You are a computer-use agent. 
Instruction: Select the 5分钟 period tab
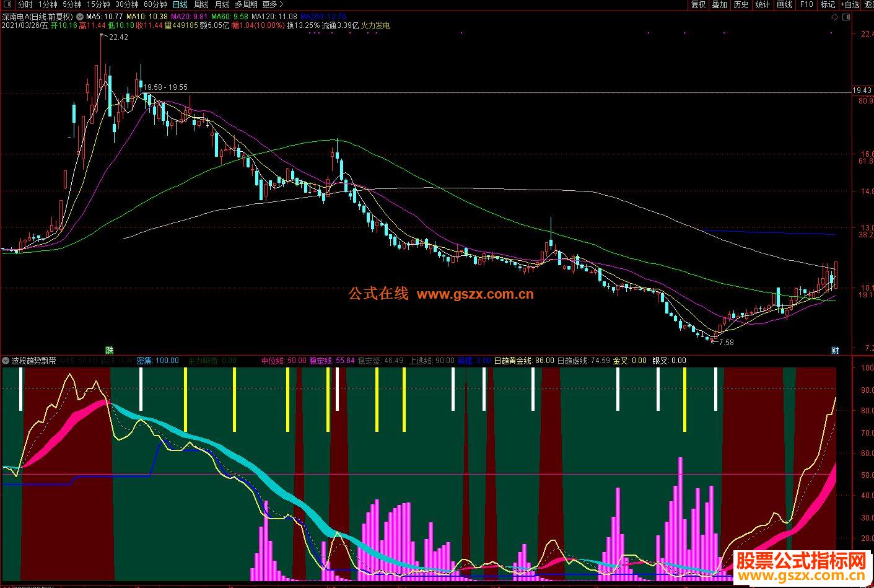72,4
